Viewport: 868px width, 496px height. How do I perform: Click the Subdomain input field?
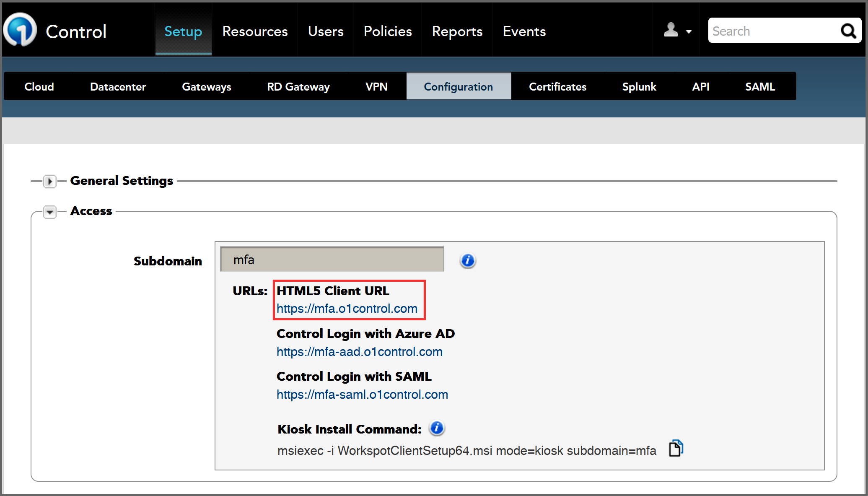coord(332,260)
